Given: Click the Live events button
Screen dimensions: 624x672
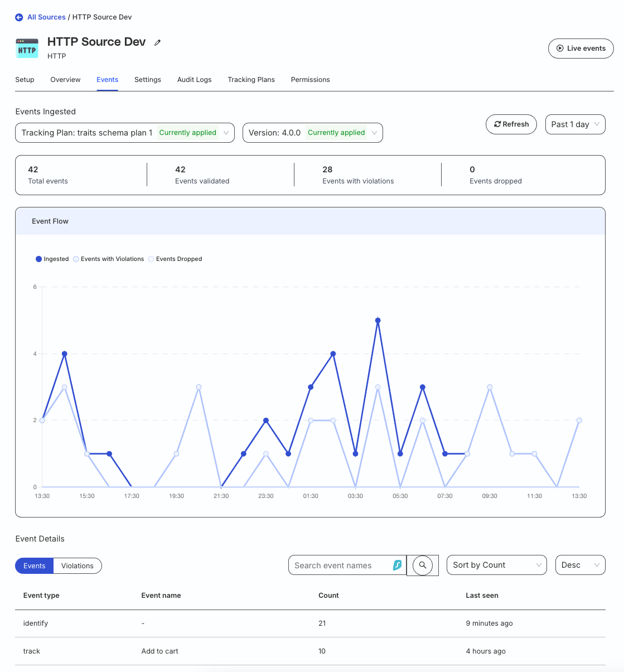Looking at the screenshot, I should 581,49.
